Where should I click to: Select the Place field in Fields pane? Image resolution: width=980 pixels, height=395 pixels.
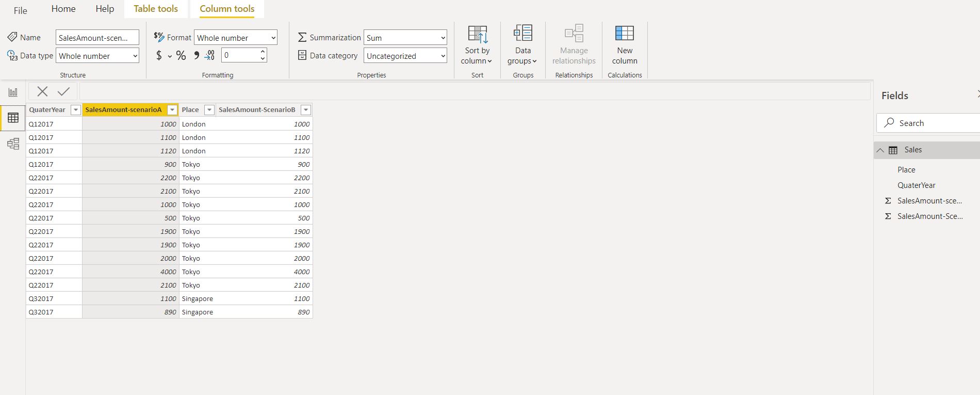[x=906, y=170]
